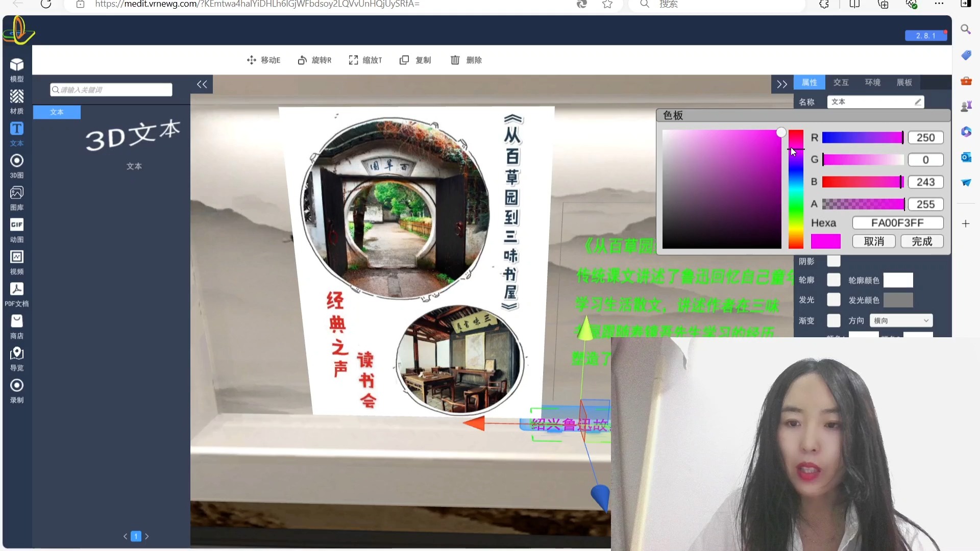Open the 材质 (Material) sidebar section
Image resolution: width=980 pixels, height=551 pixels.
(x=17, y=102)
